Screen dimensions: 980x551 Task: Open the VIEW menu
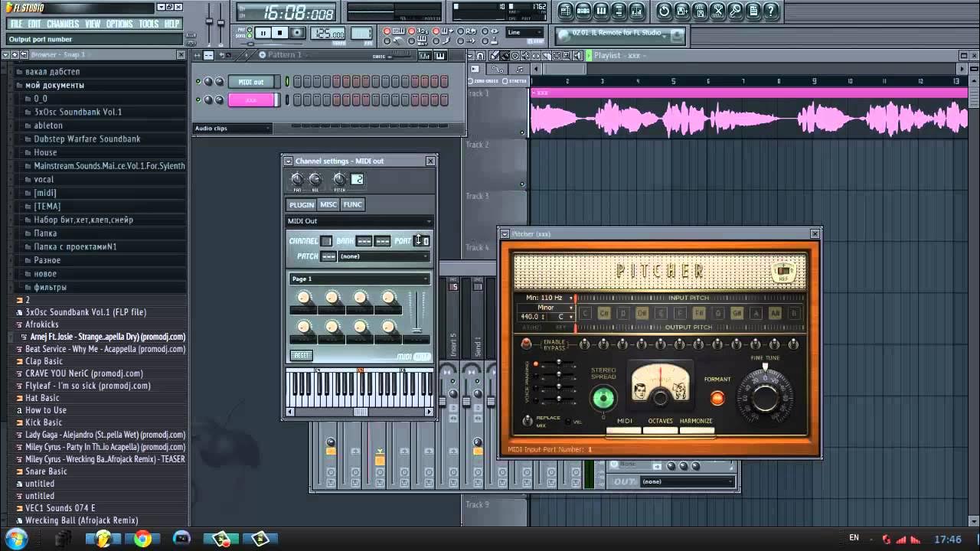pyautogui.click(x=93, y=24)
